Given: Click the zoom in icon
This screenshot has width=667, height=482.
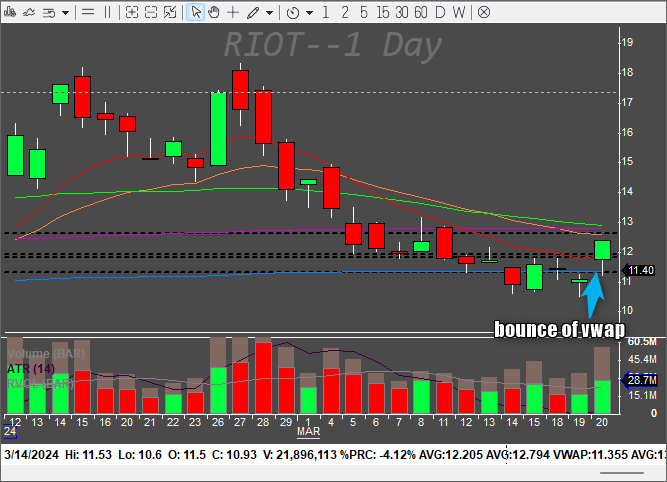Looking at the screenshot, I should pos(132,12).
